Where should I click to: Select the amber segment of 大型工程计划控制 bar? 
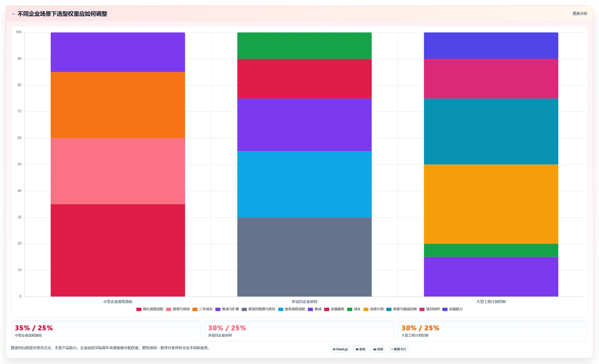pyautogui.click(x=491, y=204)
